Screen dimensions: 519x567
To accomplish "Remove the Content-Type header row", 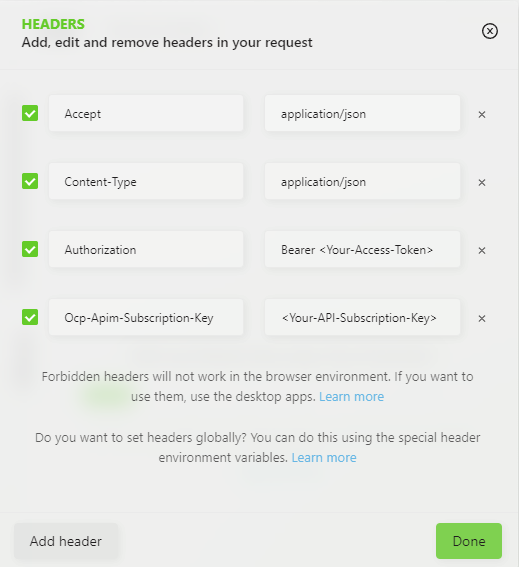I will tap(482, 183).
